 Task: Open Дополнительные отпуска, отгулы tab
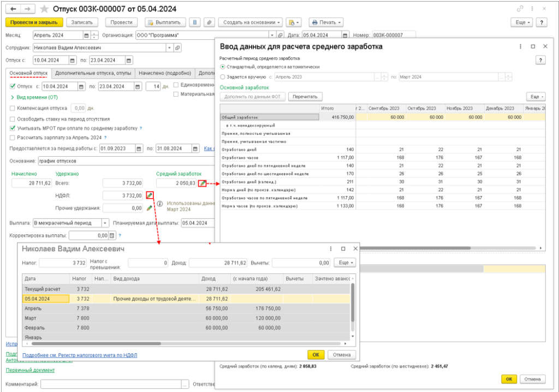pyautogui.click(x=93, y=73)
